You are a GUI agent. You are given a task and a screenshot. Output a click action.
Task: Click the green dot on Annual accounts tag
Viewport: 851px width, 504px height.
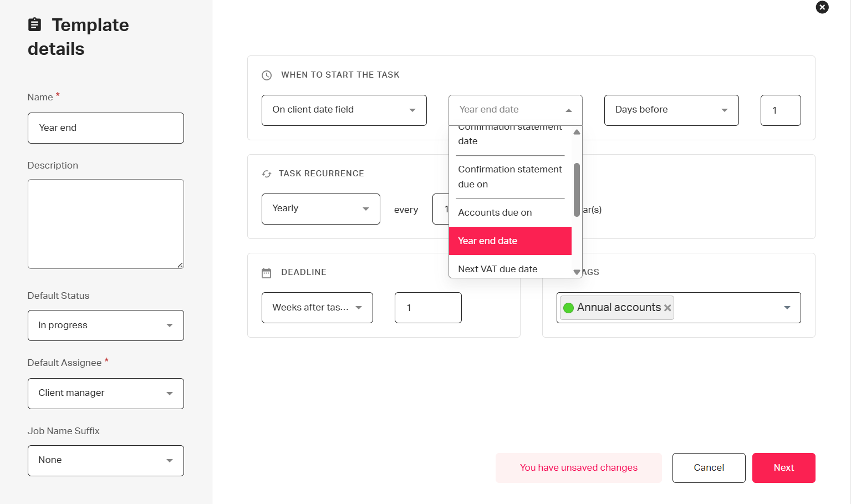coord(568,308)
